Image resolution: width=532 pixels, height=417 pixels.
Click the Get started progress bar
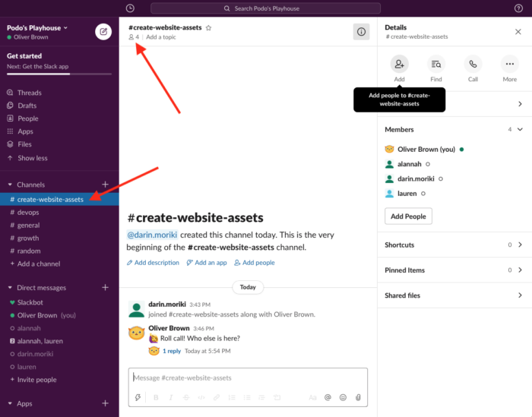tap(59, 74)
